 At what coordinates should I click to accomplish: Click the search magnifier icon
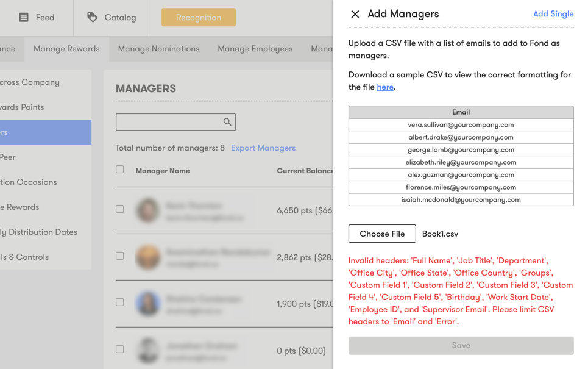(x=227, y=122)
